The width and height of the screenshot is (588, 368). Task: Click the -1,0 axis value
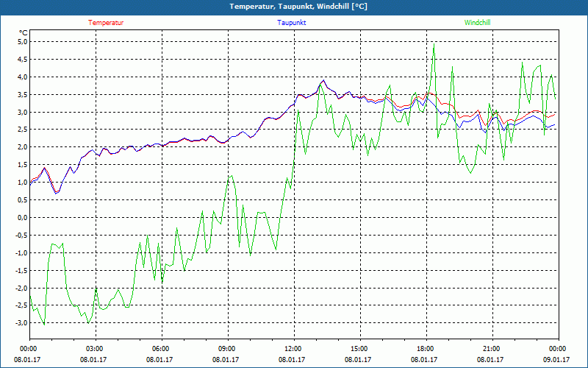click(x=22, y=252)
